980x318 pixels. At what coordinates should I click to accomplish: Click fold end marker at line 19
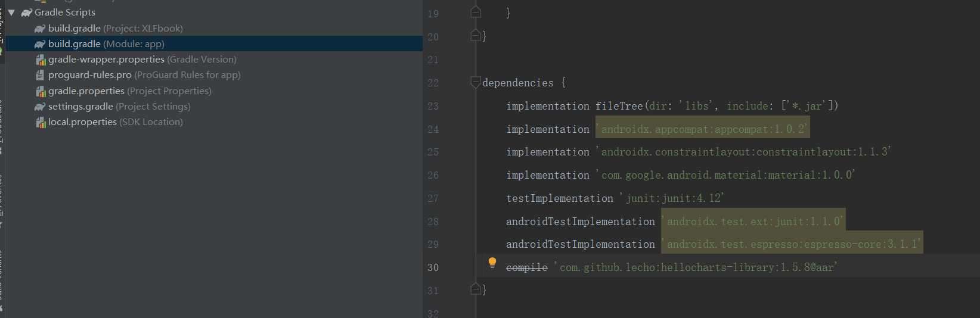pyautogui.click(x=476, y=12)
